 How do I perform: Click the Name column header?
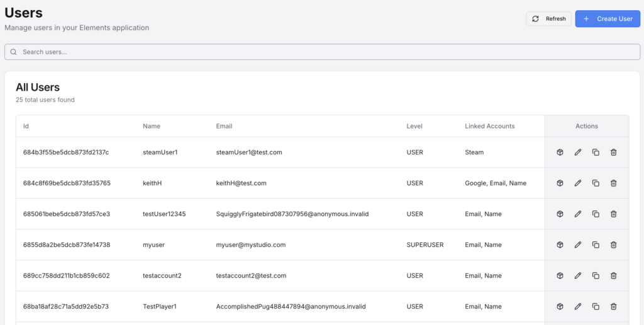tap(152, 126)
